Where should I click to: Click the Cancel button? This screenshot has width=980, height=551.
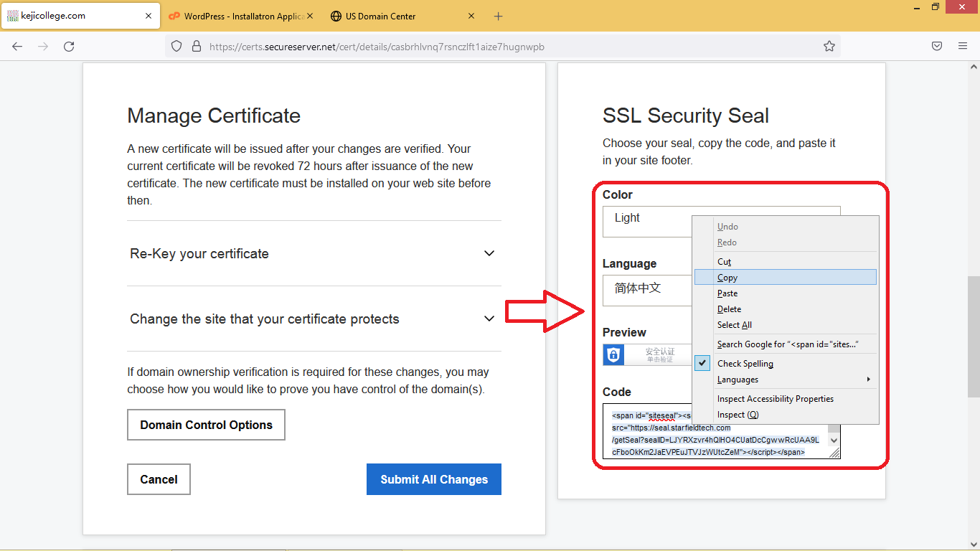click(159, 479)
